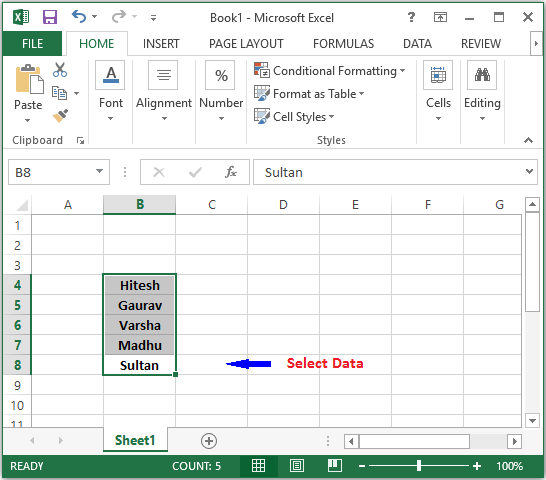
Task: Add a new sheet with plus button
Action: click(209, 441)
